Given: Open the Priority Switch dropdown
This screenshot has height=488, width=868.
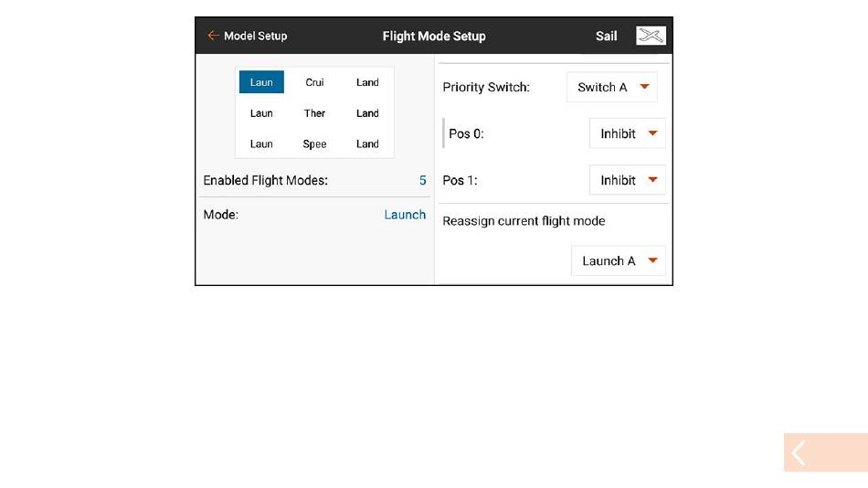Looking at the screenshot, I should coord(611,87).
